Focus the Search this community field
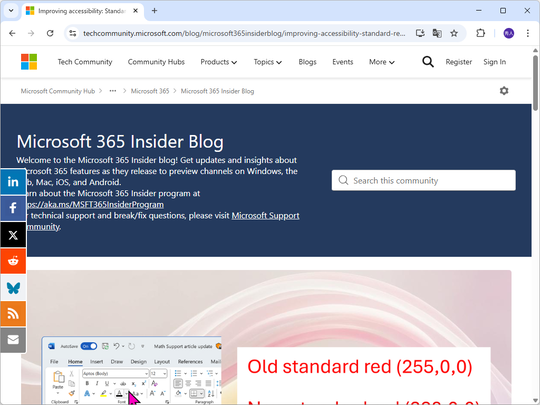Screen dimensions: 540x405 [x=424, y=180]
